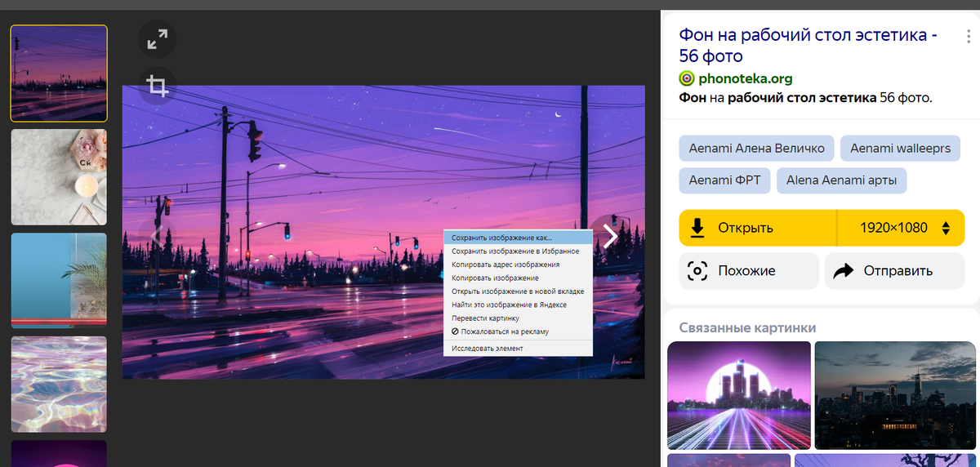980x467 pixels.
Task: Click the description text 'Фон на рабочий стол эстетика 56 фото.'
Action: (805, 98)
